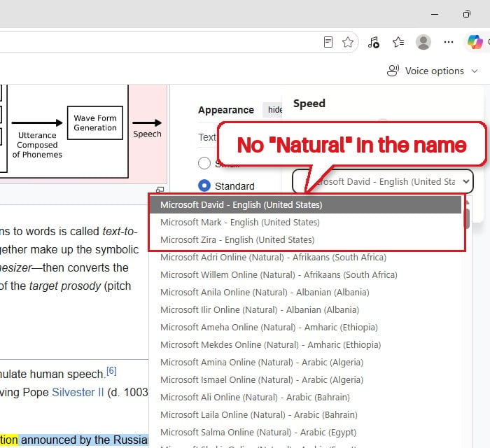Select the Small text size radio
The image size is (490, 448).
click(204, 163)
